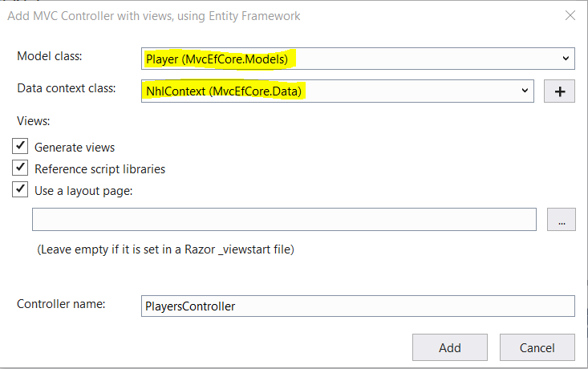Click the Model class label
Screen dimensions: 588x369
[x=50, y=56]
